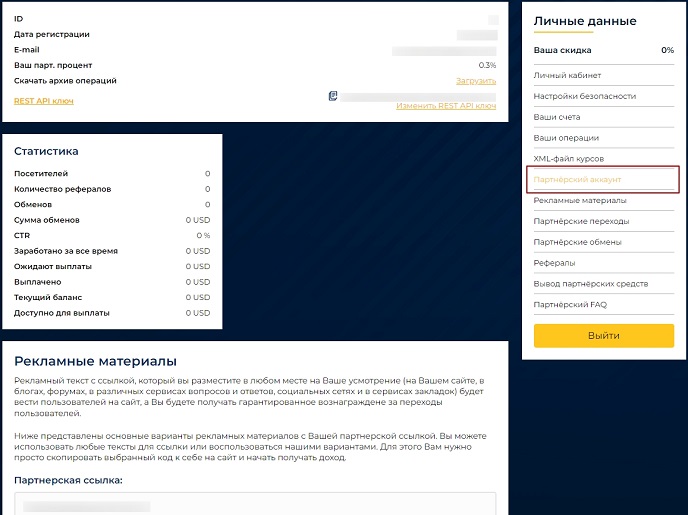Click the Ваша скидка row in the sidebar
This screenshot has height=515, width=688.
pos(604,50)
